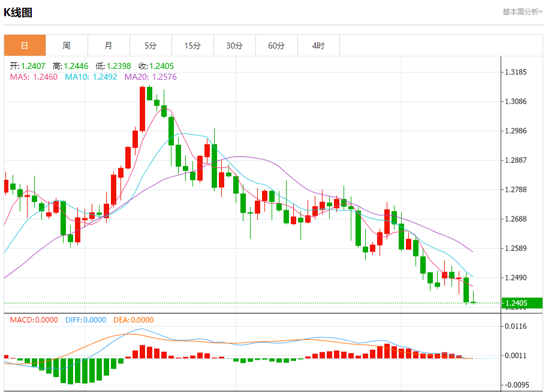
Task: Open the 5分 interval tab
Action: (x=150, y=46)
